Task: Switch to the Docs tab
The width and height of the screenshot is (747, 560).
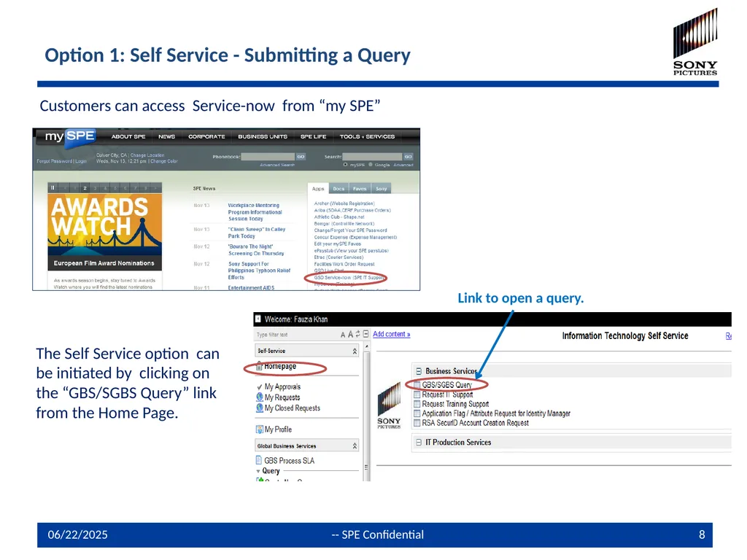Action: pos(338,189)
